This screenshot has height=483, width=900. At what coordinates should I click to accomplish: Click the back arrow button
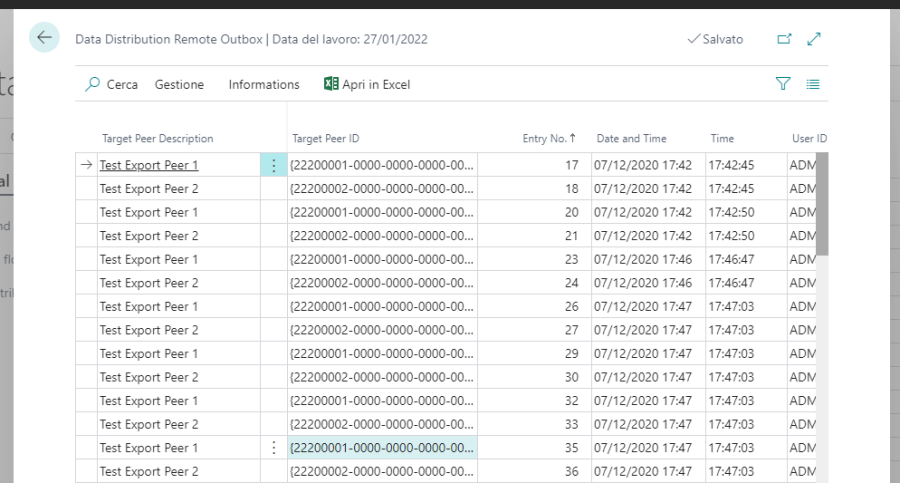44,38
